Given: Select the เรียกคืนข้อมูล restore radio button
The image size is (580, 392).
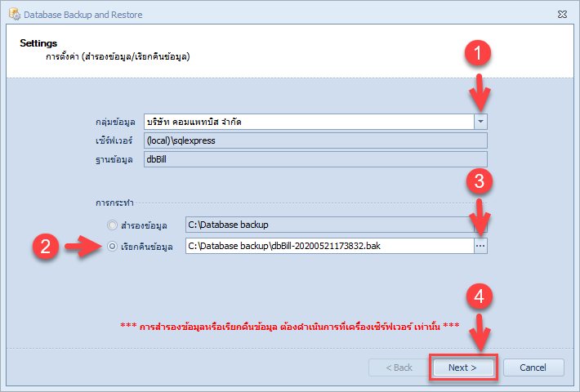Looking at the screenshot, I should tap(112, 247).
